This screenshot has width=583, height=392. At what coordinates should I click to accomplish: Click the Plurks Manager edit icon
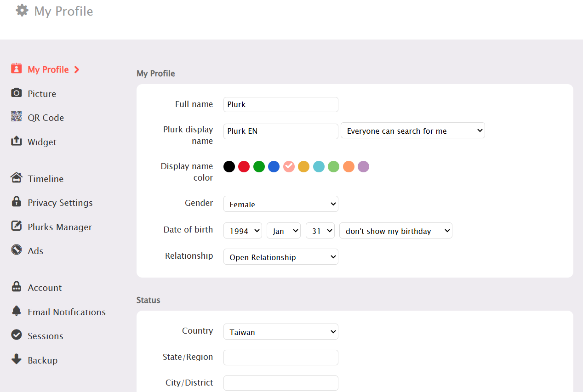point(17,226)
